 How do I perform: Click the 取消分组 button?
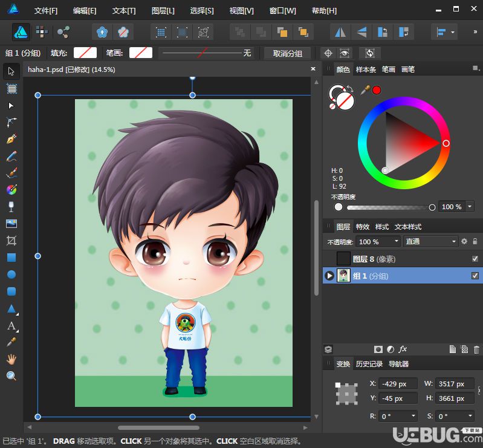click(287, 53)
